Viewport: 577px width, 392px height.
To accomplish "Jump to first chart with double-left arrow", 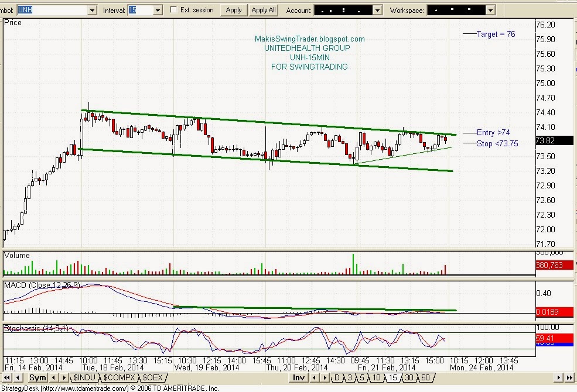I will (x=6, y=377).
